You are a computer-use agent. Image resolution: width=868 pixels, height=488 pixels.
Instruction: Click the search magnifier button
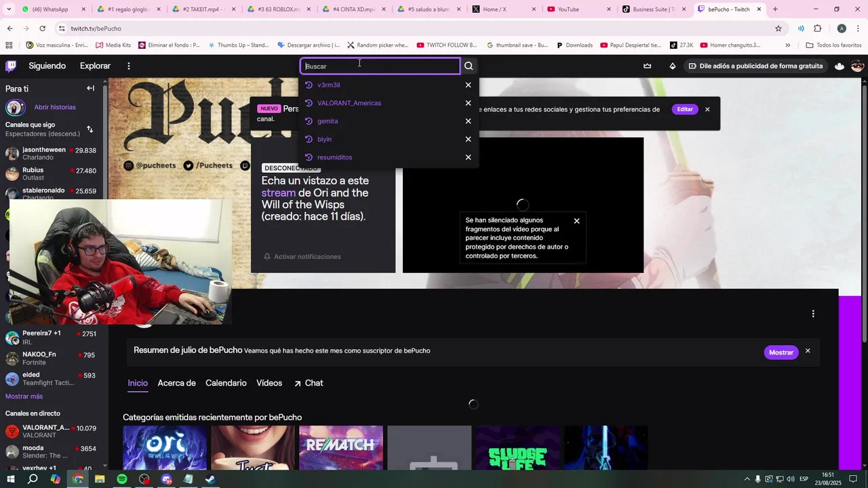pyautogui.click(x=469, y=66)
